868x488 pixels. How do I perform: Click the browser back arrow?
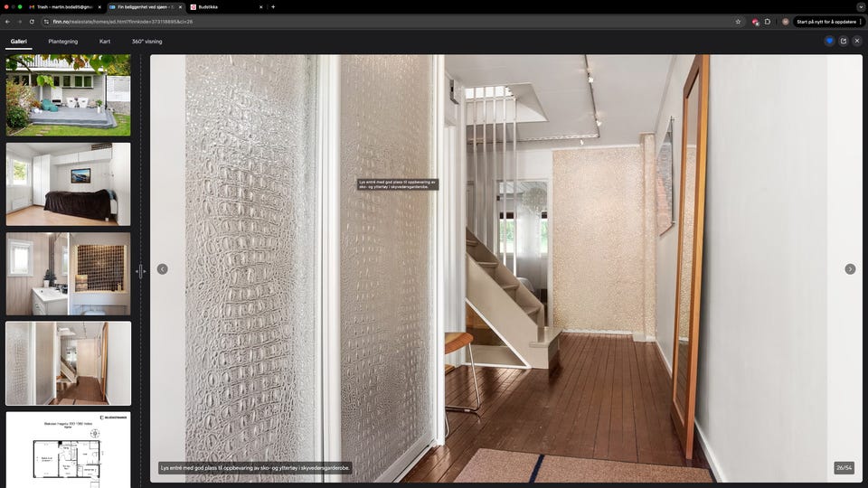pos(8,22)
